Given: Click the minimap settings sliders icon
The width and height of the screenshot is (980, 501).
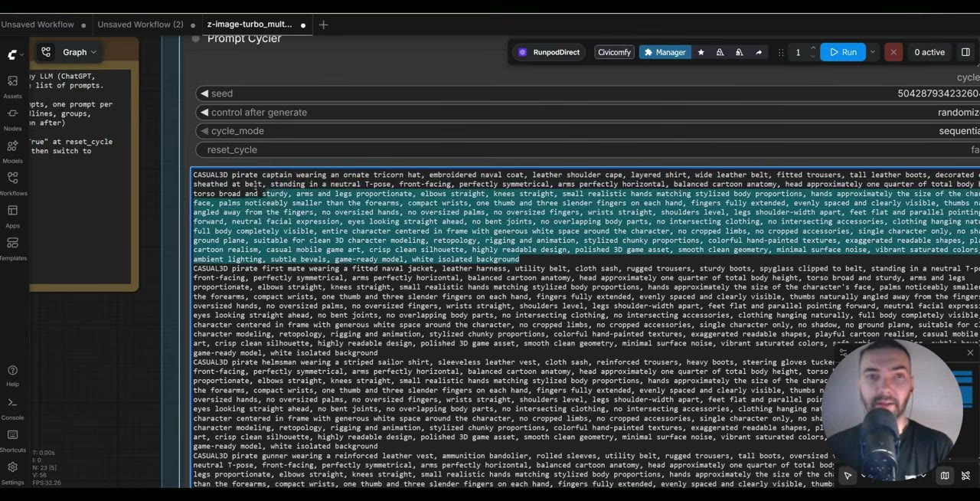Looking at the screenshot, I should (x=843, y=353).
